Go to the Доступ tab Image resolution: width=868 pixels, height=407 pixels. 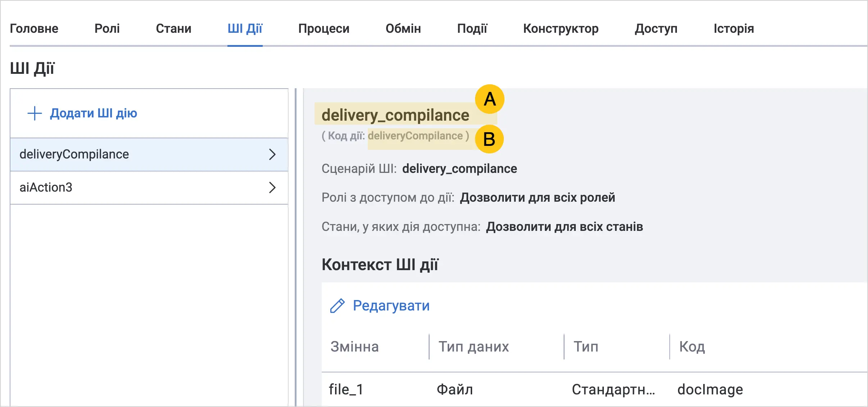(656, 28)
